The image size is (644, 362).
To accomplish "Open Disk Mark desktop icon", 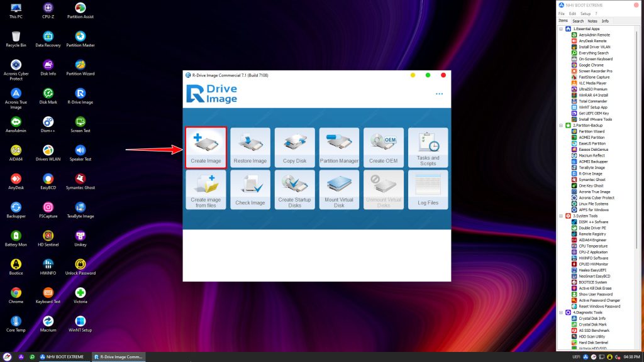I will pos(48,96).
